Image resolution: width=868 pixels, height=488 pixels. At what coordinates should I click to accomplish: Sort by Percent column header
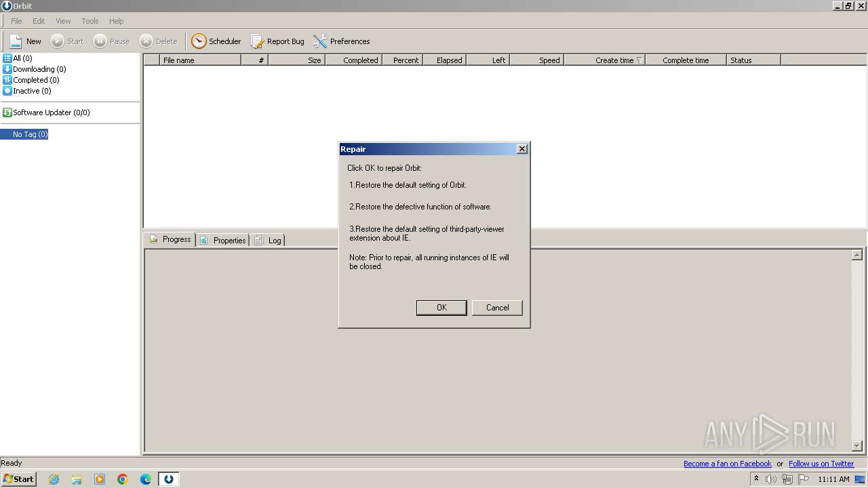click(403, 60)
